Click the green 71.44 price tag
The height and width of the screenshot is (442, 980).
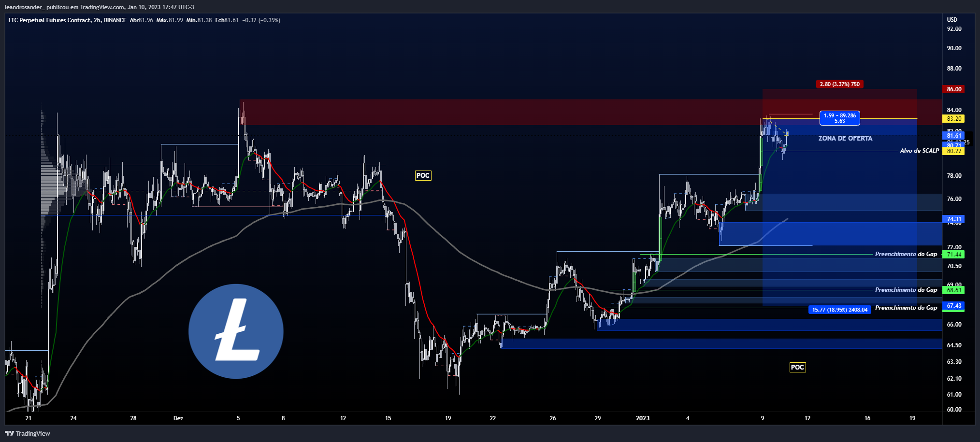pyautogui.click(x=954, y=255)
